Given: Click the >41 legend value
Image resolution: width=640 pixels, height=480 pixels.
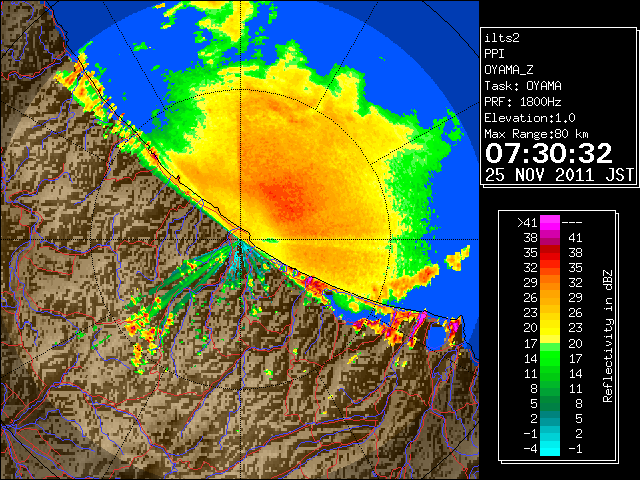Looking at the screenshot, I should (x=527, y=223).
